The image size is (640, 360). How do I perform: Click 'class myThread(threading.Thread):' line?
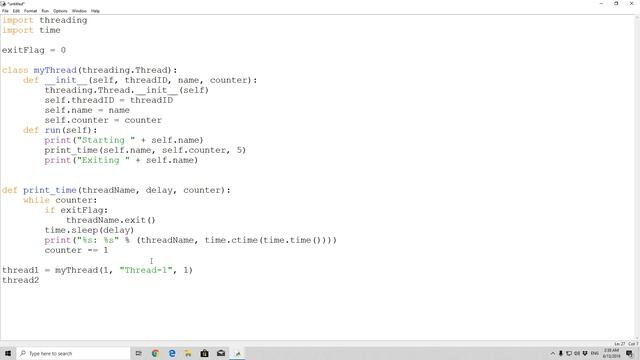click(90, 70)
